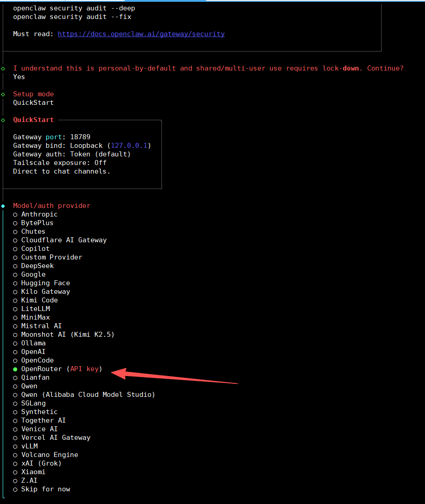This screenshot has height=504, width=425.
Task: Click the Gateway port 18789 line
Action: [52, 137]
